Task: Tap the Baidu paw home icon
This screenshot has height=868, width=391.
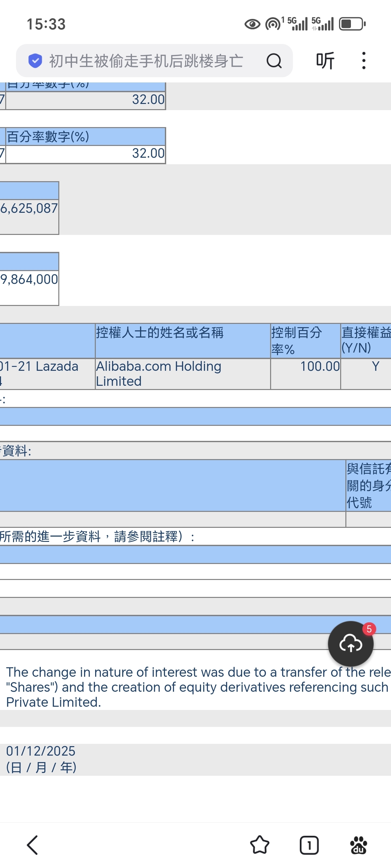Action: (358, 845)
